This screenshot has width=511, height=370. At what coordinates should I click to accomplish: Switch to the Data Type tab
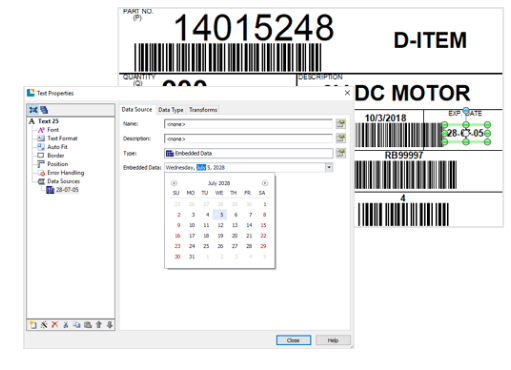(171, 110)
